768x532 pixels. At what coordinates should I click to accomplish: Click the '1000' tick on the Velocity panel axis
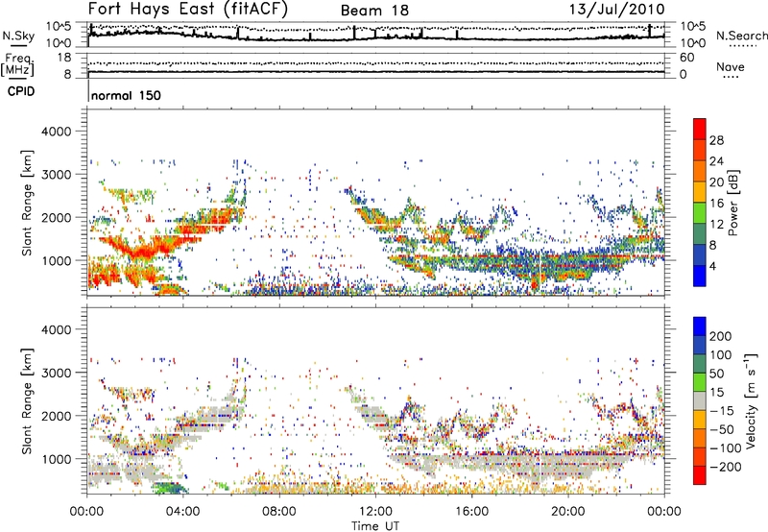[x=56, y=459]
